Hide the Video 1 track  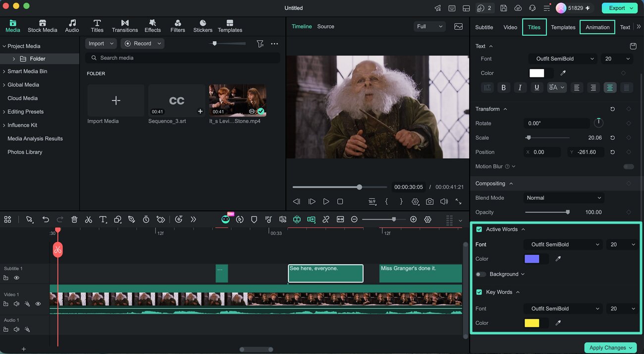(x=38, y=304)
